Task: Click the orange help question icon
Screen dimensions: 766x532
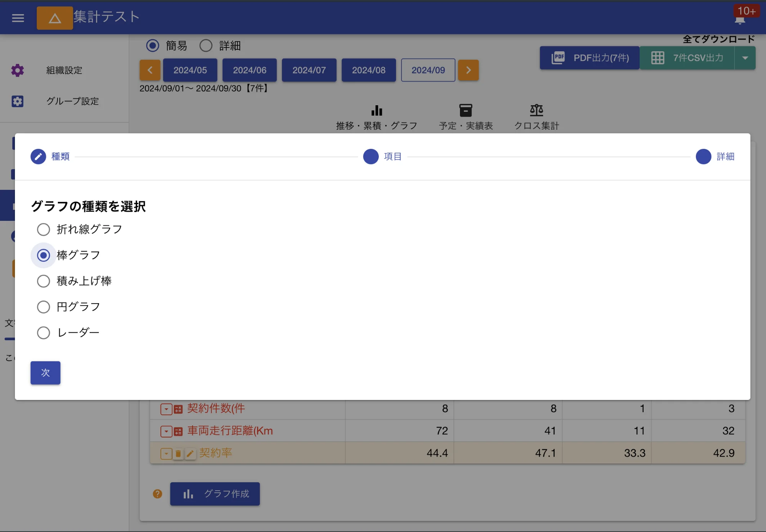Action: [x=157, y=494]
